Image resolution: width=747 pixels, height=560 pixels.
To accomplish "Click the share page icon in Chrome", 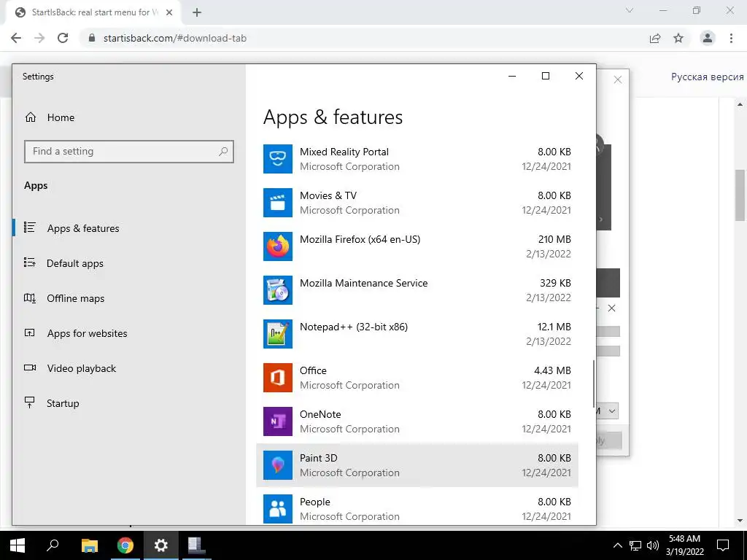I will point(655,38).
